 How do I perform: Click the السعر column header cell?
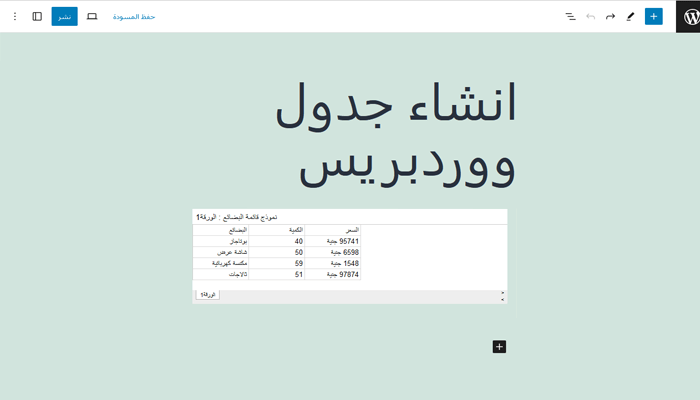pos(333,230)
